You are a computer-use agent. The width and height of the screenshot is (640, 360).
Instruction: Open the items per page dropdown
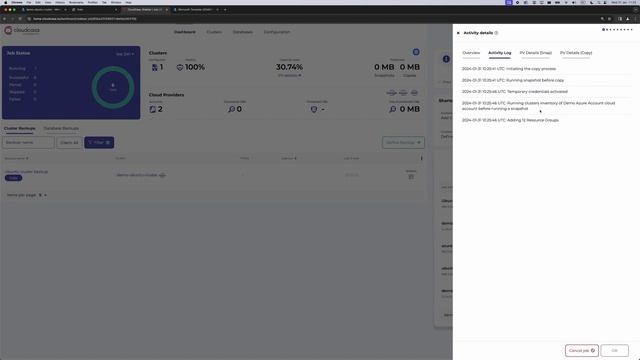point(42,195)
